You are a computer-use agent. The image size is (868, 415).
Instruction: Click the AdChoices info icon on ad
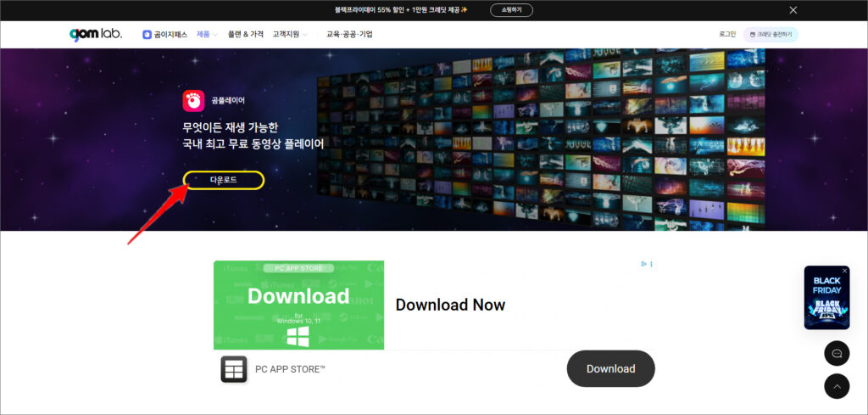[x=643, y=264]
